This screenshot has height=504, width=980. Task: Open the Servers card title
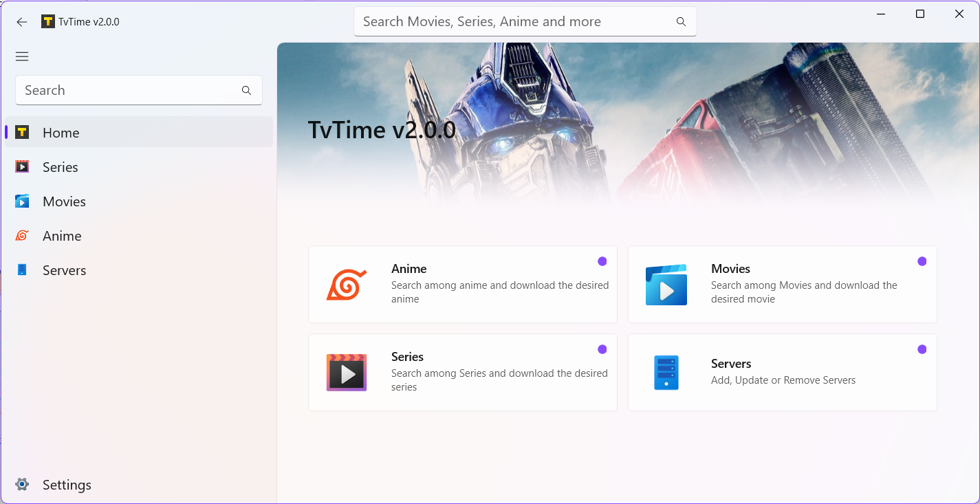tap(731, 364)
